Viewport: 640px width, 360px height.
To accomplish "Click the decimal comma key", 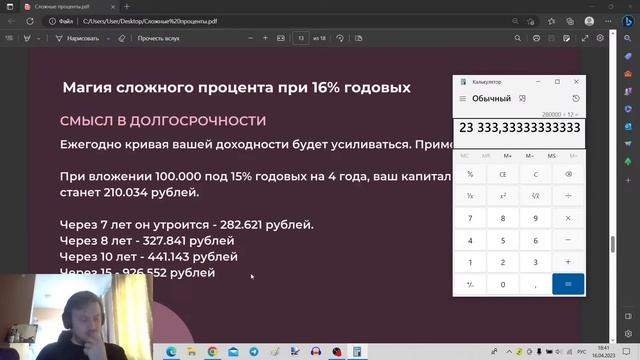I will [x=536, y=284].
